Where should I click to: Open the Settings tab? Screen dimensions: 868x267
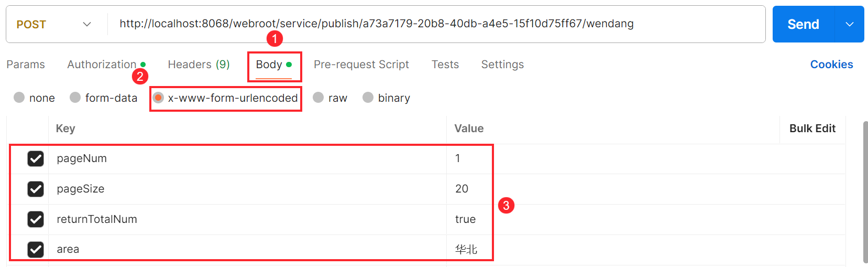502,65
